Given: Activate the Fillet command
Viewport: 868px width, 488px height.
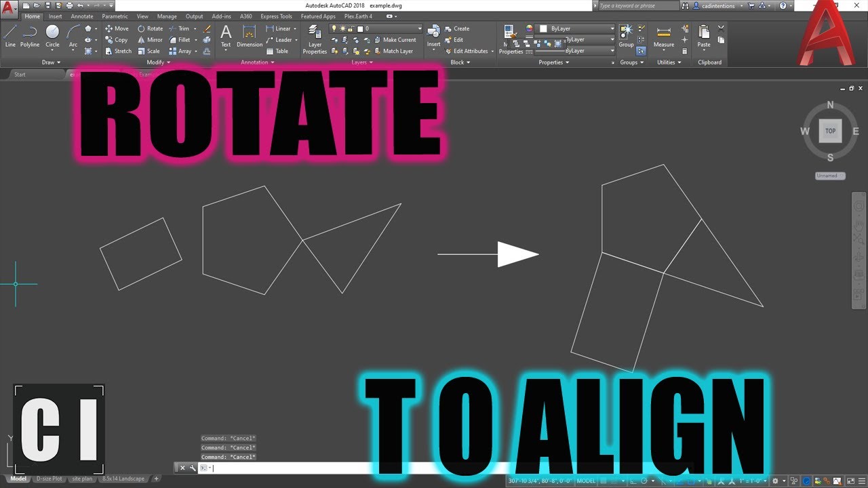Looking at the screenshot, I should tap(180, 40).
